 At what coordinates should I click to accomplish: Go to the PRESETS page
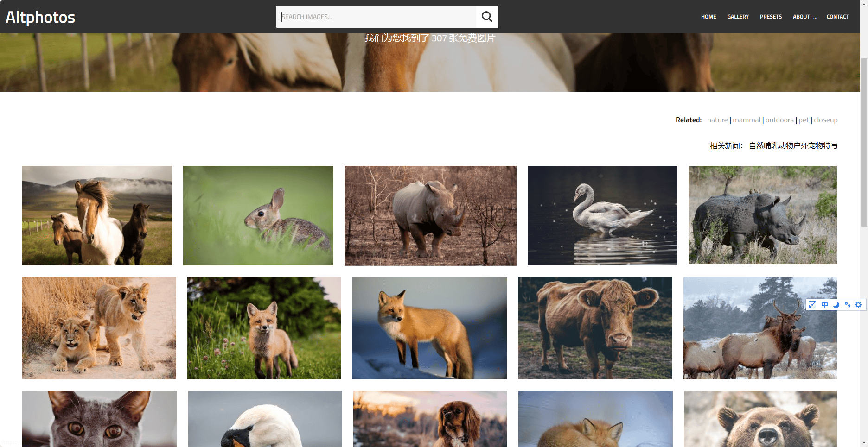pyautogui.click(x=771, y=17)
